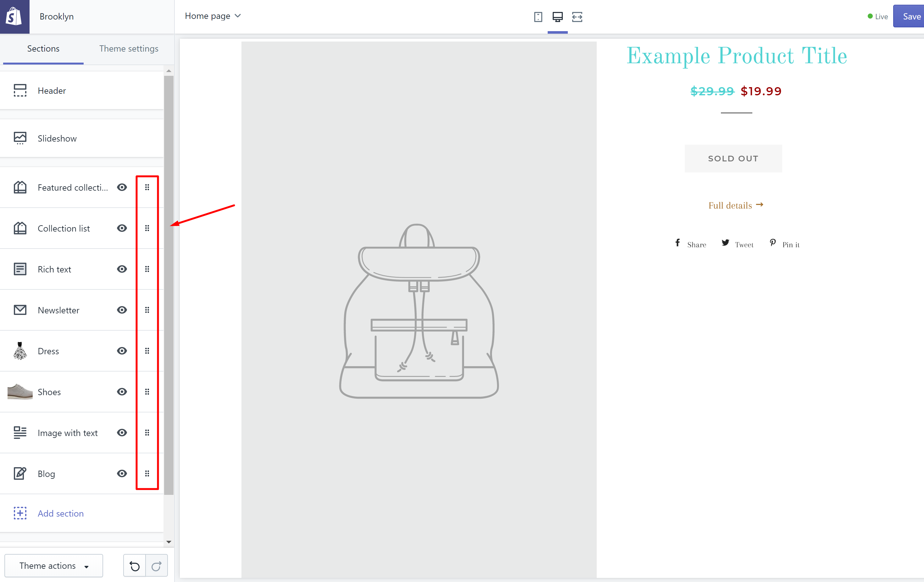The width and height of the screenshot is (924, 582).
Task: Click Add section button
Action: click(60, 513)
